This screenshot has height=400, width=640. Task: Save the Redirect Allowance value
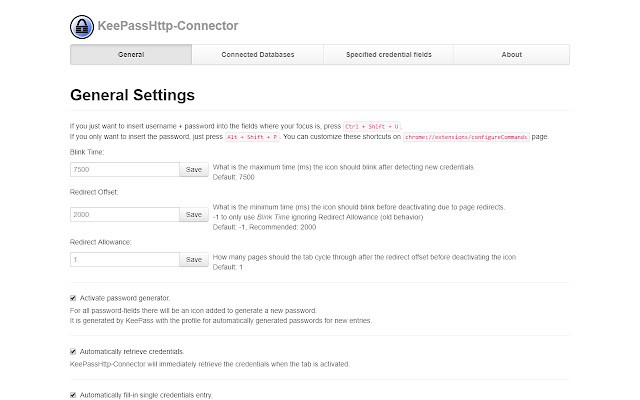click(194, 259)
